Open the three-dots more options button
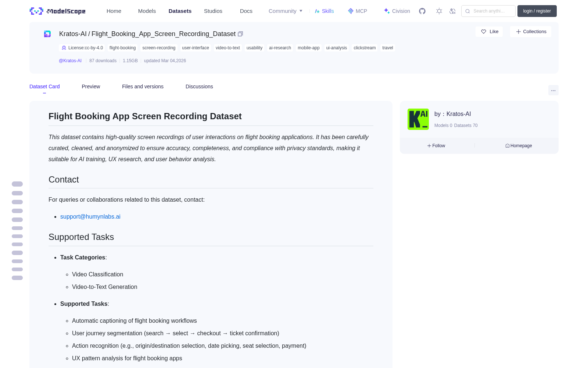Image resolution: width=588 pixels, height=368 pixels. (553, 90)
